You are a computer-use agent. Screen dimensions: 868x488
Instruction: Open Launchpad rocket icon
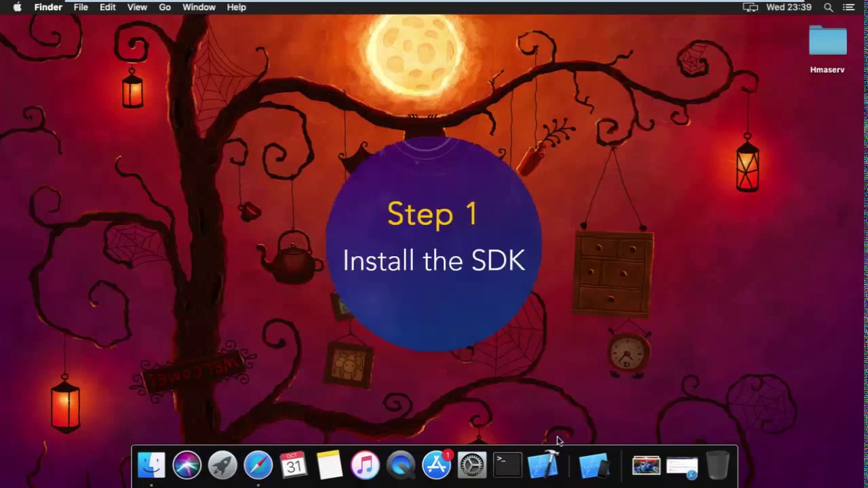222,465
